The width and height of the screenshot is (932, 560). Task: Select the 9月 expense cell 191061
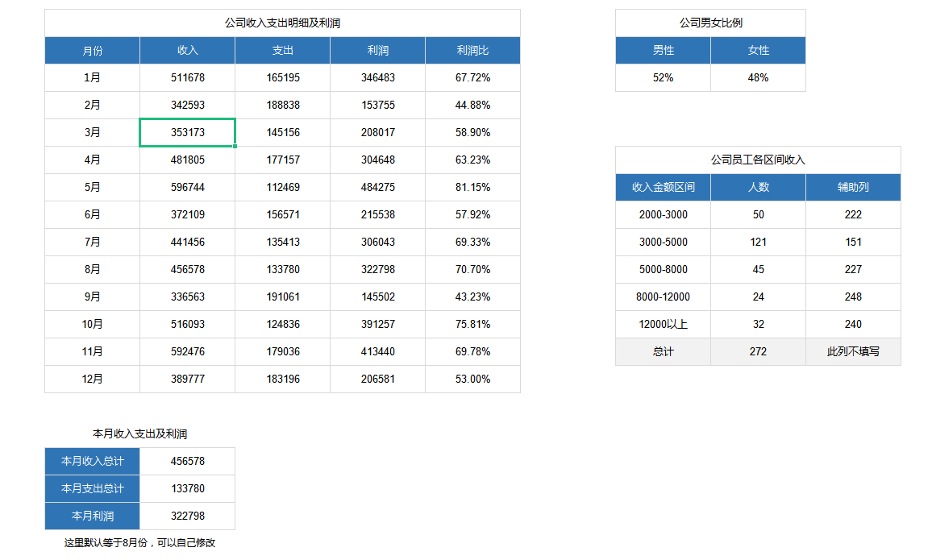282,297
